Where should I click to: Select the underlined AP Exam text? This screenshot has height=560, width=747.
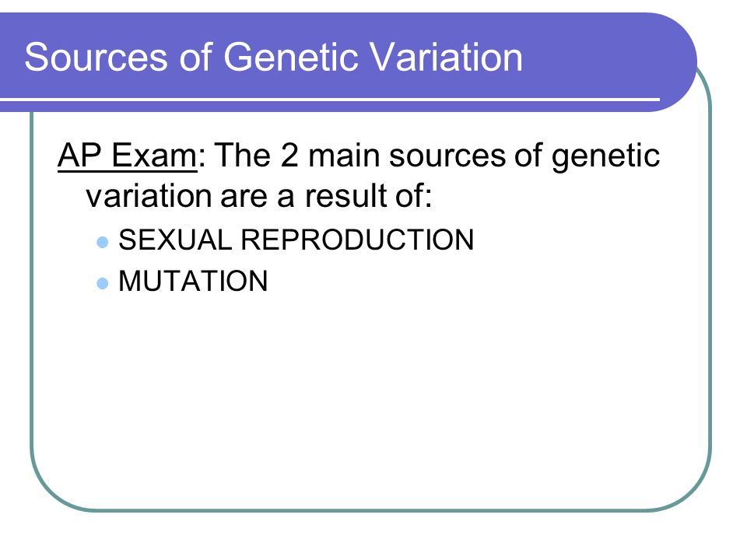pyautogui.click(x=127, y=156)
